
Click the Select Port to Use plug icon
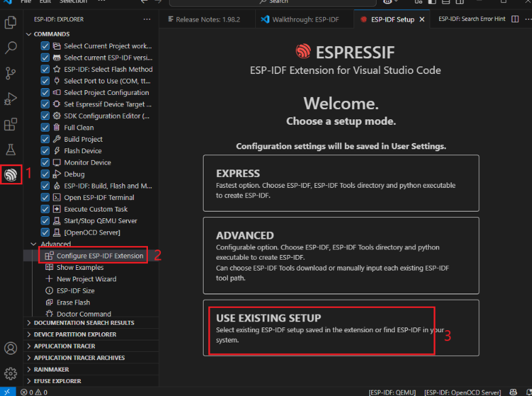57,81
